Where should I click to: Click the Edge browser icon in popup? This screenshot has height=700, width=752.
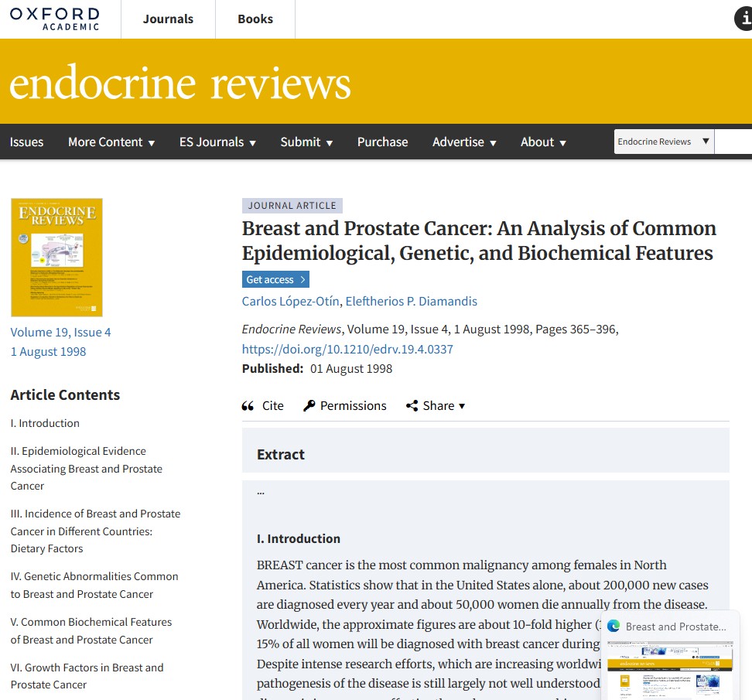click(x=614, y=627)
